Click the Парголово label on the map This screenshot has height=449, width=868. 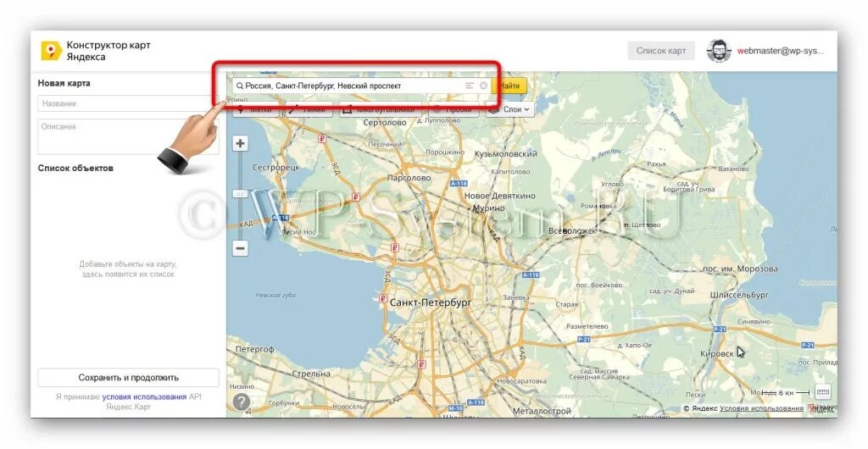(x=409, y=178)
